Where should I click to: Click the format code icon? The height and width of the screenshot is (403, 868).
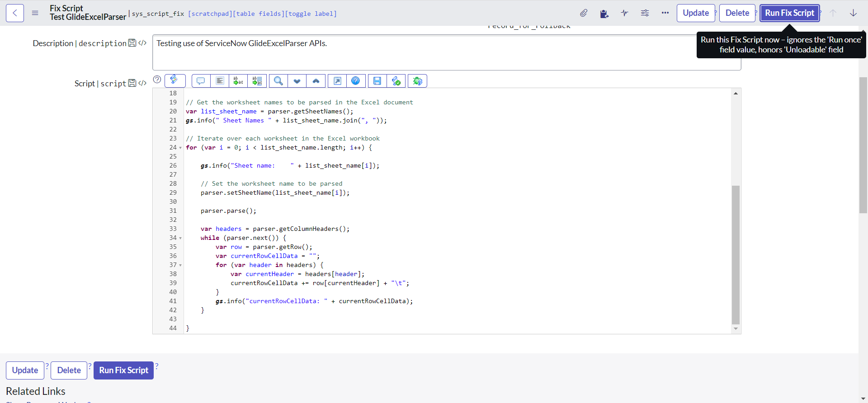pyautogui.click(x=220, y=81)
